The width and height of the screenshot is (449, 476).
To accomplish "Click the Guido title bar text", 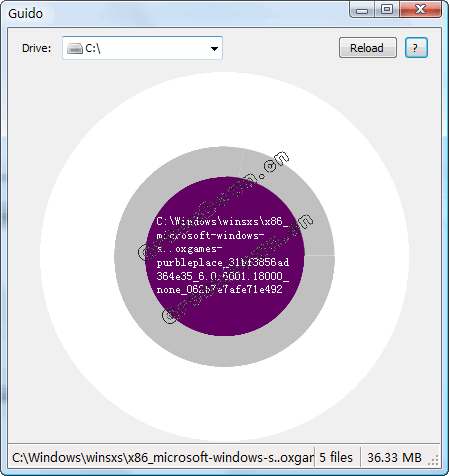I will [25, 14].
